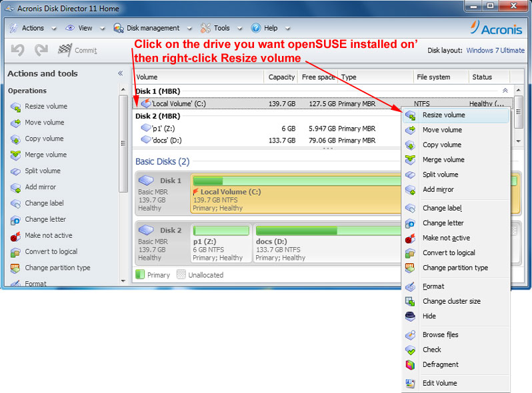Screen dimensions: 532x393
Task: Click the Undo arrow icon in toolbar
Action: pos(17,50)
